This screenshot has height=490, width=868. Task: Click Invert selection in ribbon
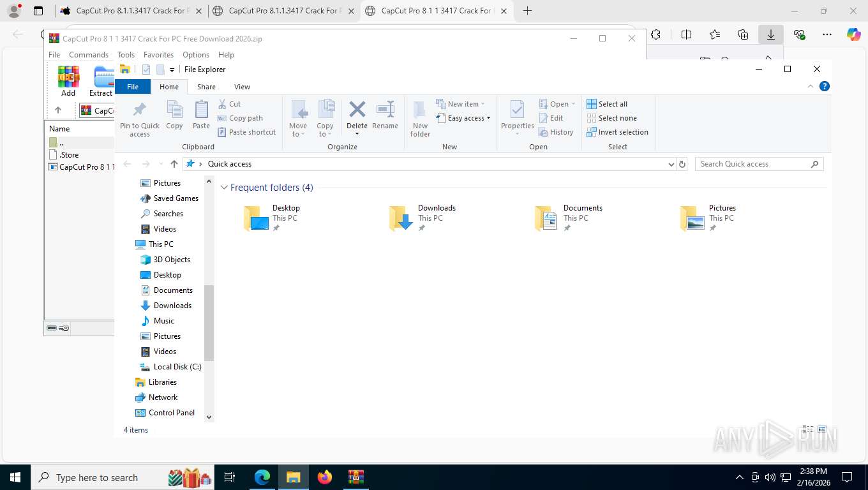point(617,132)
